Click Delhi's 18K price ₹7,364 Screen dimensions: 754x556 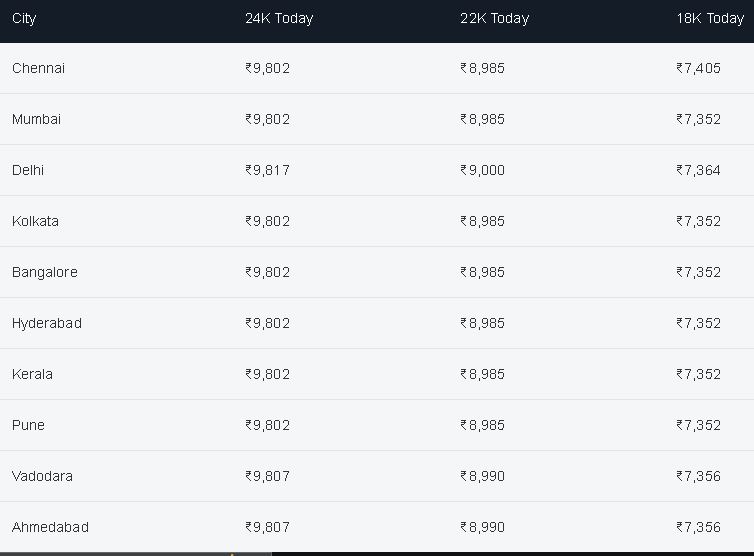point(698,170)
